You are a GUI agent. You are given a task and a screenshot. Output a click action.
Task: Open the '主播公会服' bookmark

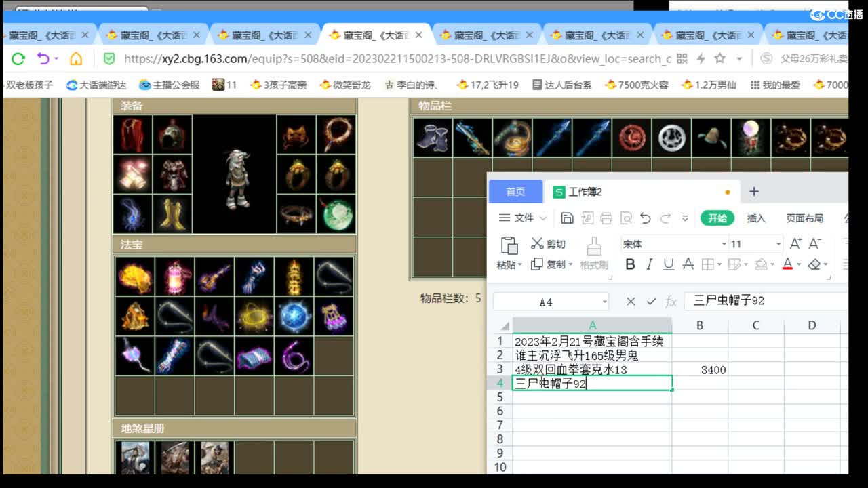170,85
